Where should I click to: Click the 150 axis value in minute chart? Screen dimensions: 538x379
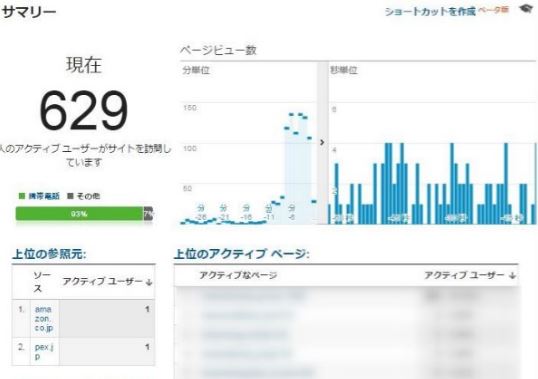coord(190,108)
